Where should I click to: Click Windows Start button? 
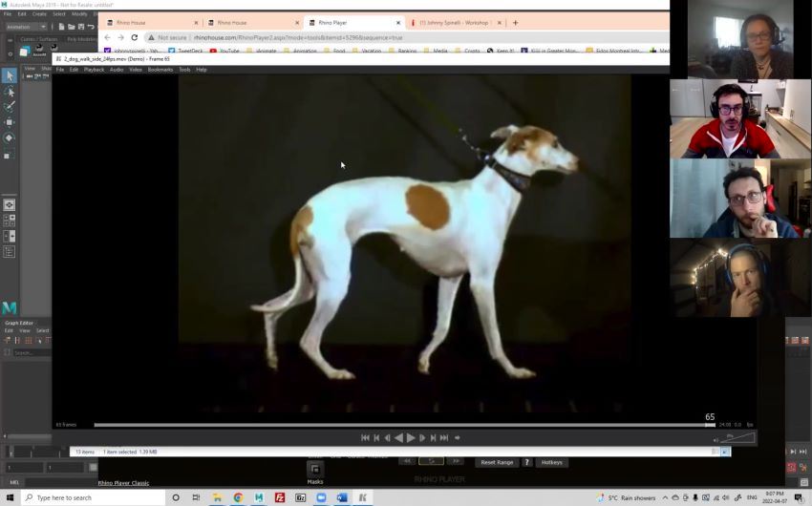(x=10, y=497)
